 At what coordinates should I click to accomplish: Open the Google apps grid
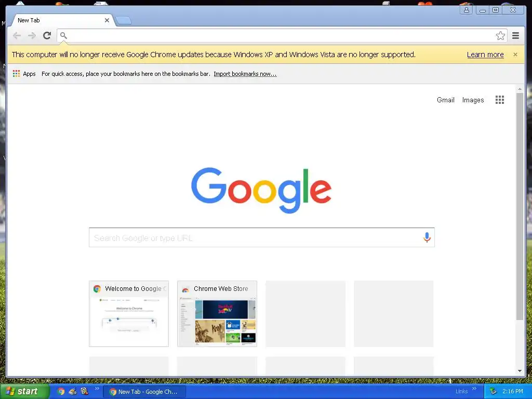499,100
